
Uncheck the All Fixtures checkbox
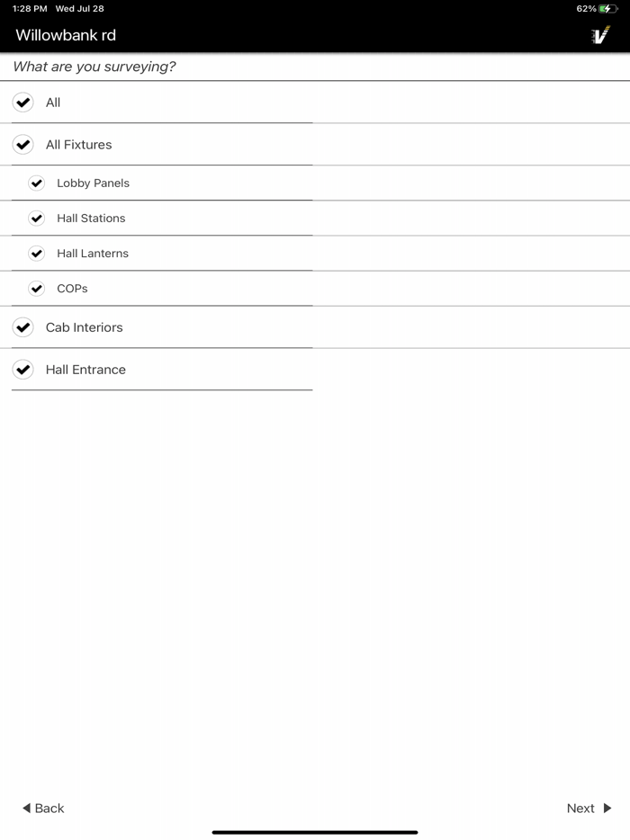click(x=22, y=144)
